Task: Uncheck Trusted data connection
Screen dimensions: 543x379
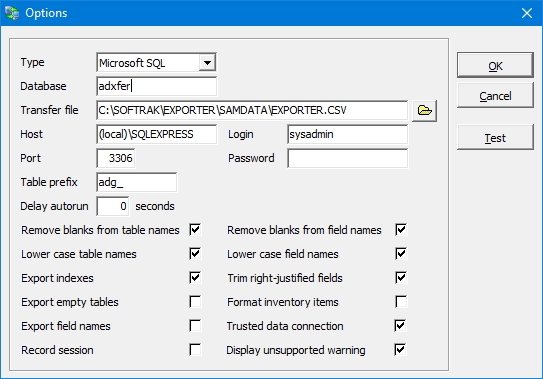Action: [x=400, y=326]
